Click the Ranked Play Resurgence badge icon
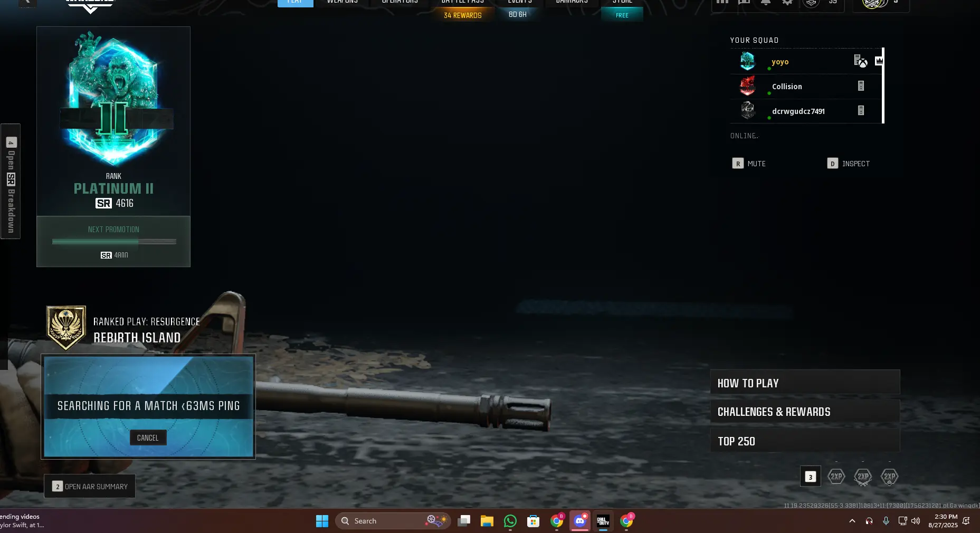Screen dimensions: 980x533 [66, 328]
